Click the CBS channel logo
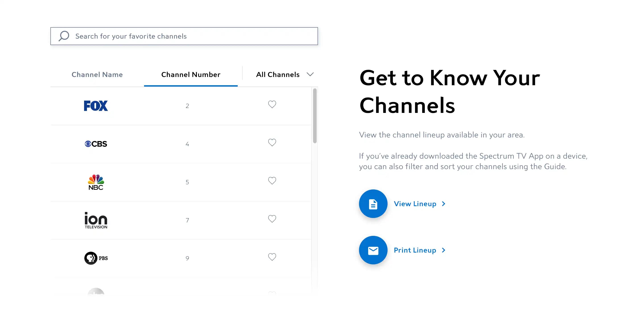This screenshot has height=332, width=644. pos(96,144)
